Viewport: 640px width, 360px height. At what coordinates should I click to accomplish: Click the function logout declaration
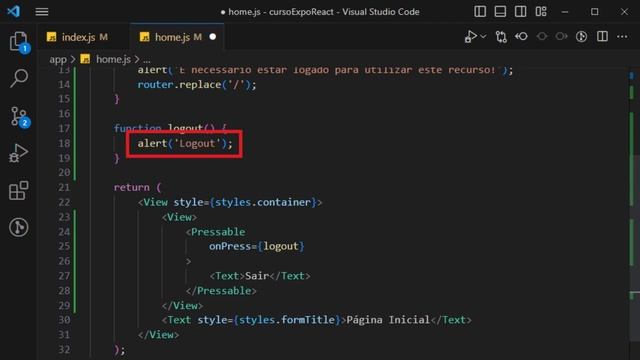(170, 128)
